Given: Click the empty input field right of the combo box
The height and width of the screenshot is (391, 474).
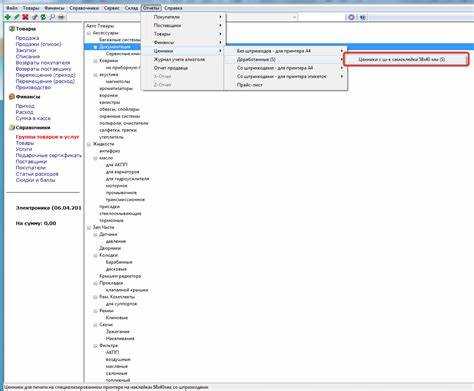Looking at the screenshot, I should pos(322,17).
